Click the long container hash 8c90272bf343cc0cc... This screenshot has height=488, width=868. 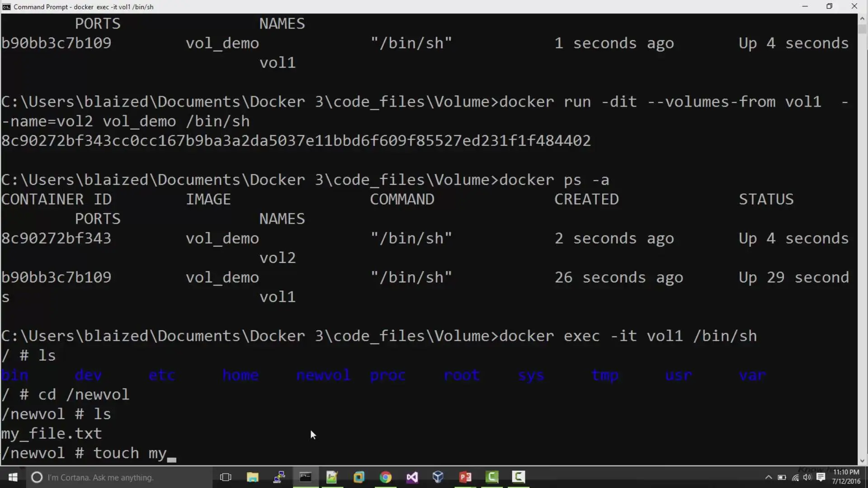(296, 141)
